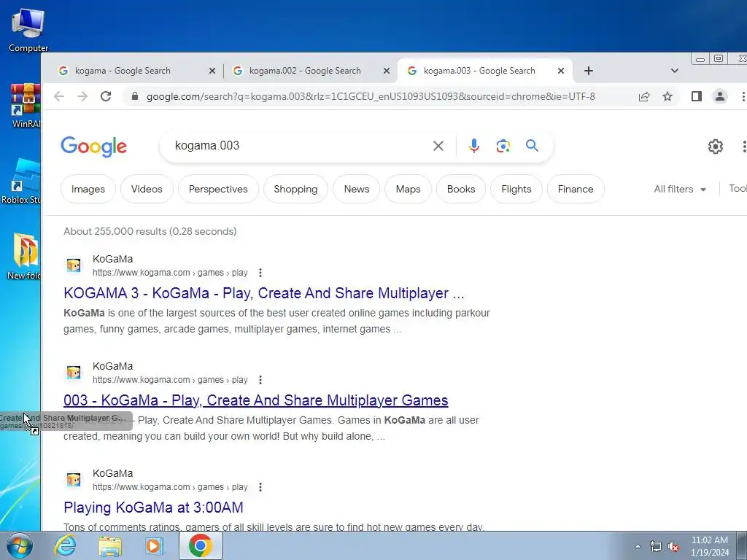Open options menu for 3:00AM result
The width and height of the screenshot is (747, 560).
[260, 487]
